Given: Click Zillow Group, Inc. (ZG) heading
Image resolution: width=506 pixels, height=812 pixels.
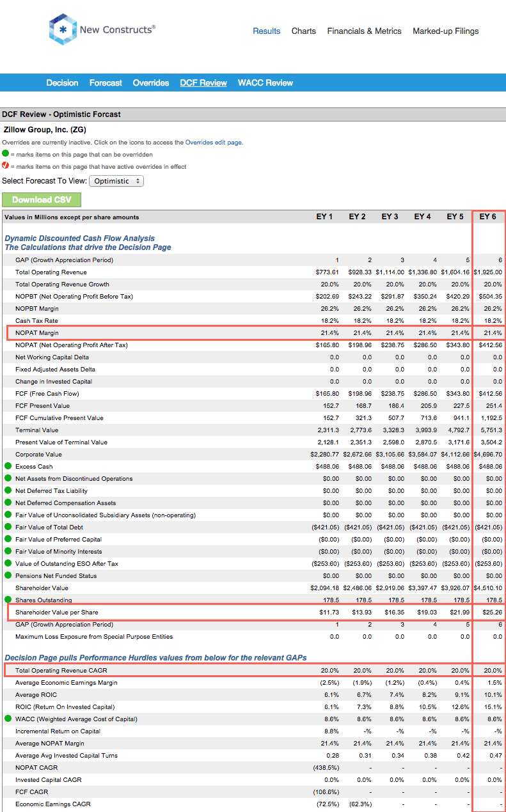Looking at the screenshot, I should [45, 130].
